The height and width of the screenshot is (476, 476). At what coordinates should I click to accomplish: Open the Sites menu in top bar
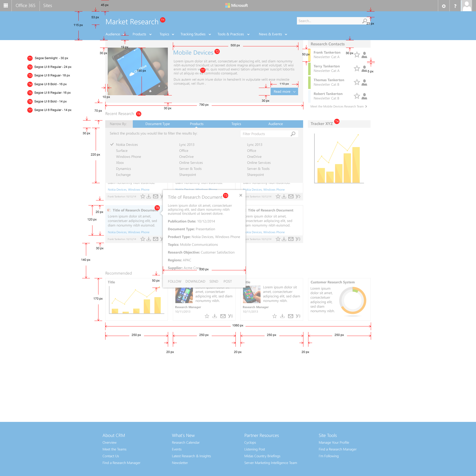(48, 6)
